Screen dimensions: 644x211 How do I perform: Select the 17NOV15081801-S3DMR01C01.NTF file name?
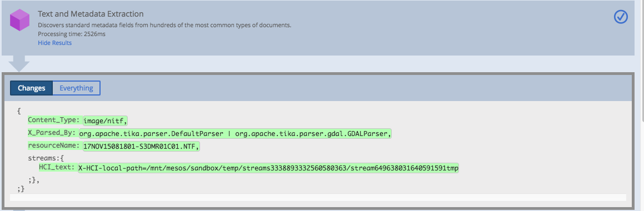point(142,147)
